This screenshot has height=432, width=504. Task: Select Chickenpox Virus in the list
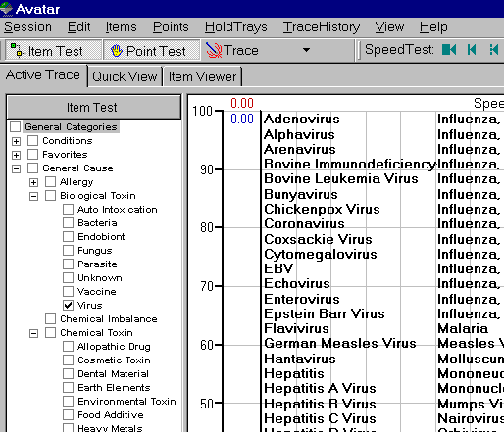tap(322, 209)
